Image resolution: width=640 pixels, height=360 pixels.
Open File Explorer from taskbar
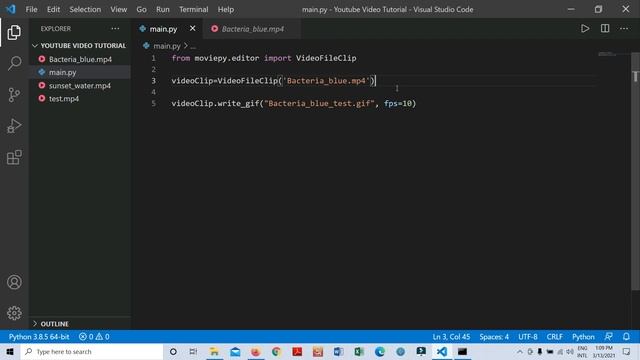pos(214,351)
